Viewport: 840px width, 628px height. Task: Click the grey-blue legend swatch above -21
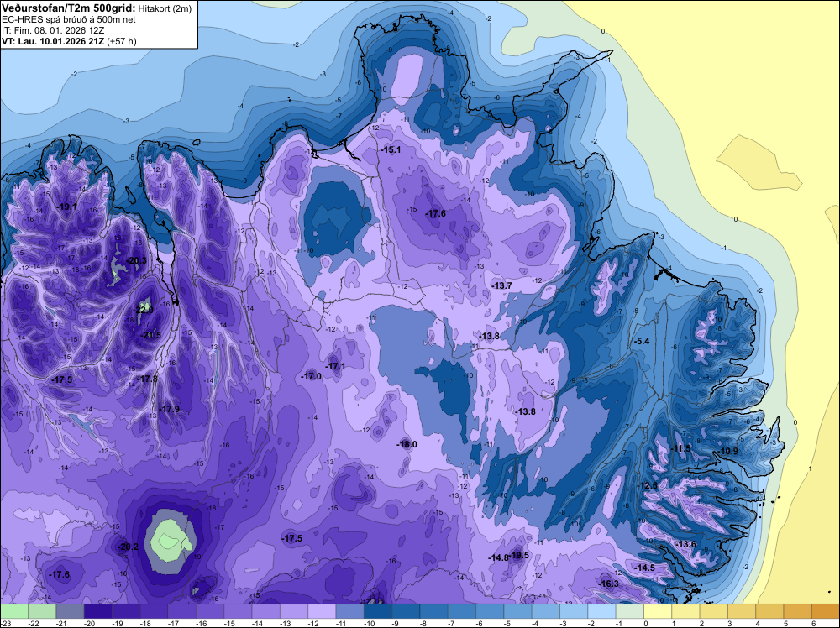pyautogui.click(x=70, y=611)
